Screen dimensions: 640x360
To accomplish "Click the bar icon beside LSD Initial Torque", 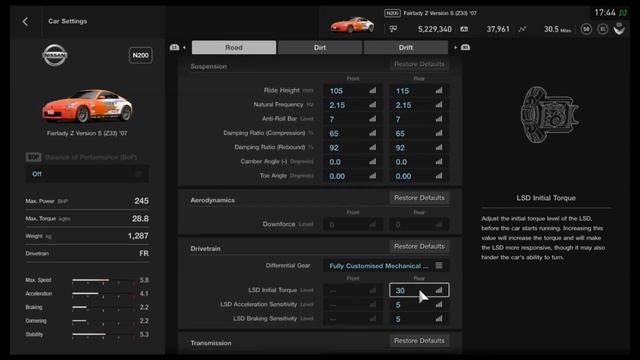I will pos(439,290).
